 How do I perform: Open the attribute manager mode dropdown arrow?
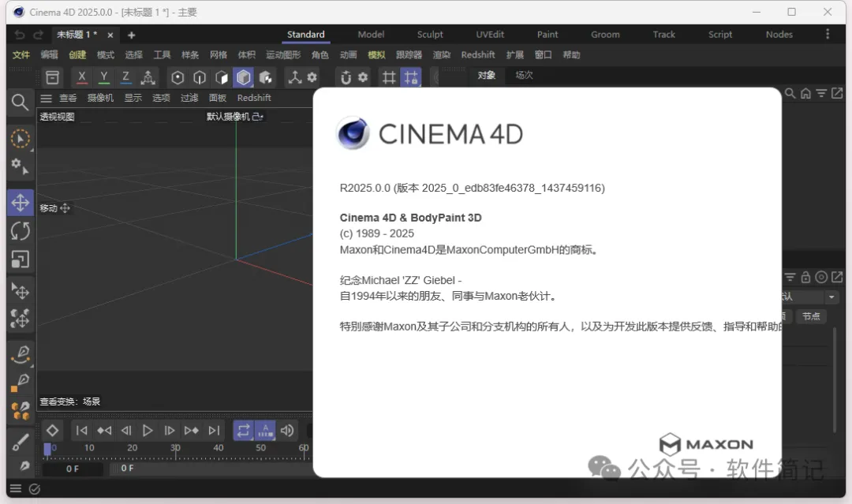point(831,297)
